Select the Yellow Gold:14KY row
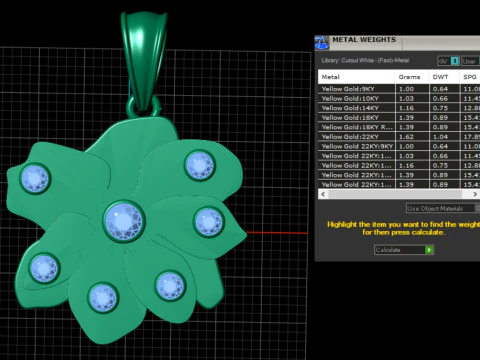Viewport: 480px width, 360px height. (399, 108)
